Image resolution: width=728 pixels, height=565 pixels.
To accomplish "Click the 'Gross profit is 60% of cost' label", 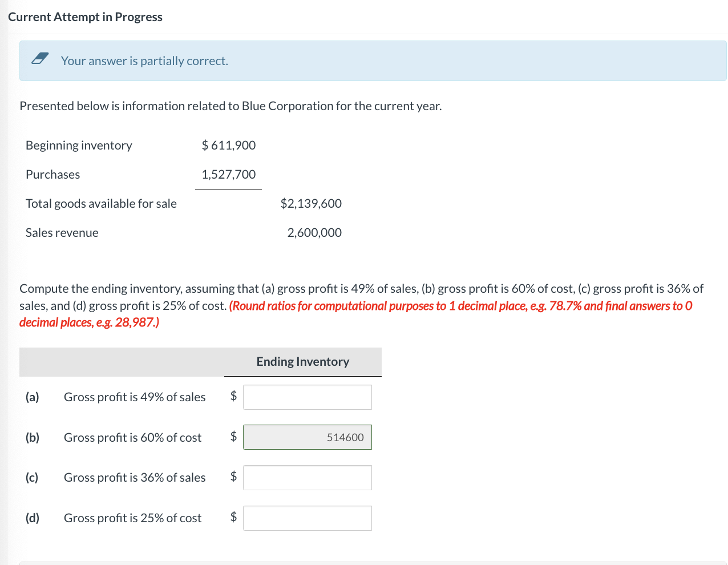I will (133, 438).
